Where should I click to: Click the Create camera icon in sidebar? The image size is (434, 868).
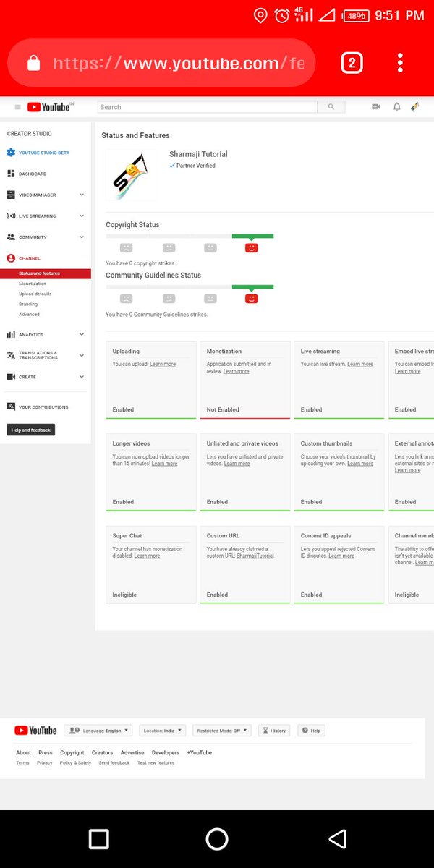click(11, 377)
